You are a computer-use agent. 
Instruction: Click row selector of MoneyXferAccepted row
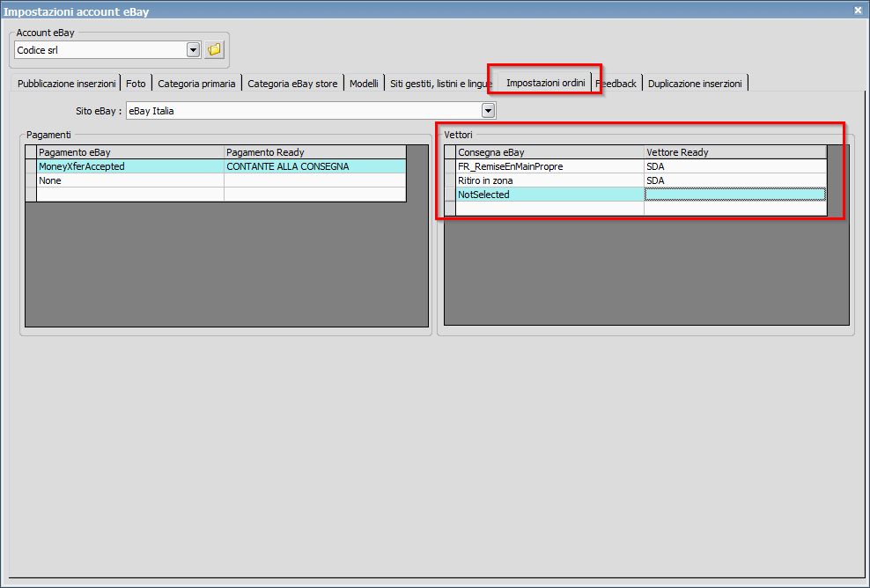tap(31, 166)
